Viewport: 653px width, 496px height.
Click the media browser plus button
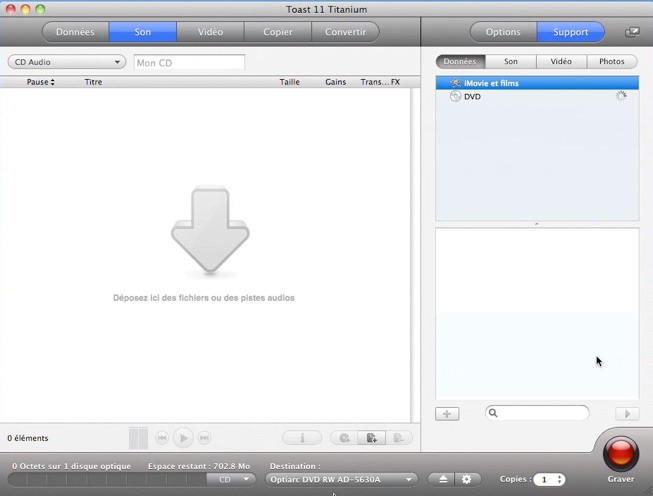447,414
